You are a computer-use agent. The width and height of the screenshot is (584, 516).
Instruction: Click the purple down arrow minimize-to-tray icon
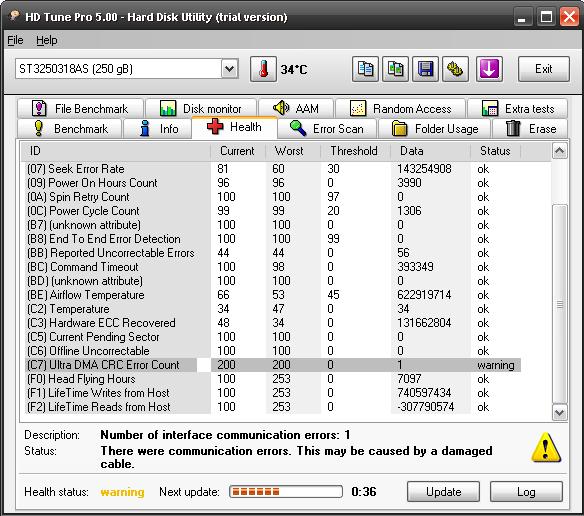[x=489, y=69]
